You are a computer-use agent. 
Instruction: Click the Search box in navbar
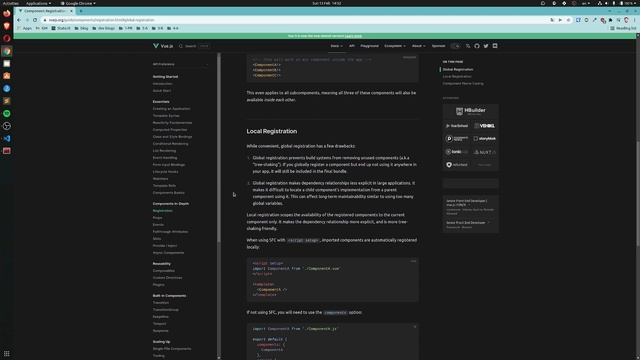pos(194,46)
